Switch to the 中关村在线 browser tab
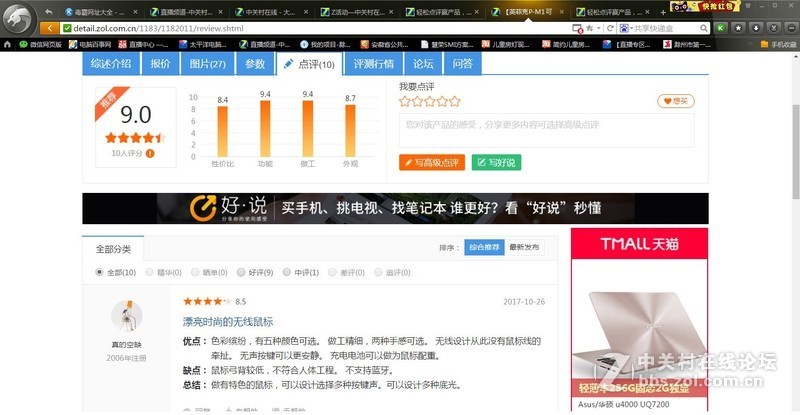 pos(270,12)
